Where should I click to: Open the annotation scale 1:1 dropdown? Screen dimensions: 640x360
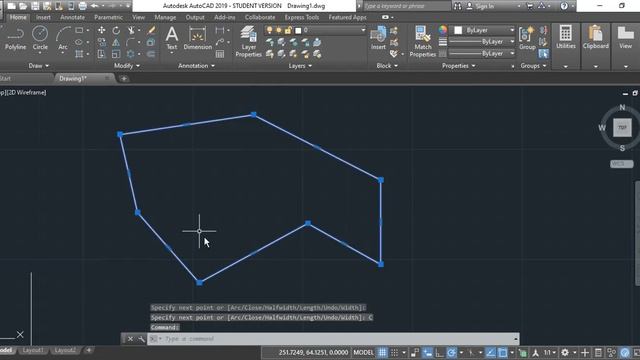pos(549,352)
